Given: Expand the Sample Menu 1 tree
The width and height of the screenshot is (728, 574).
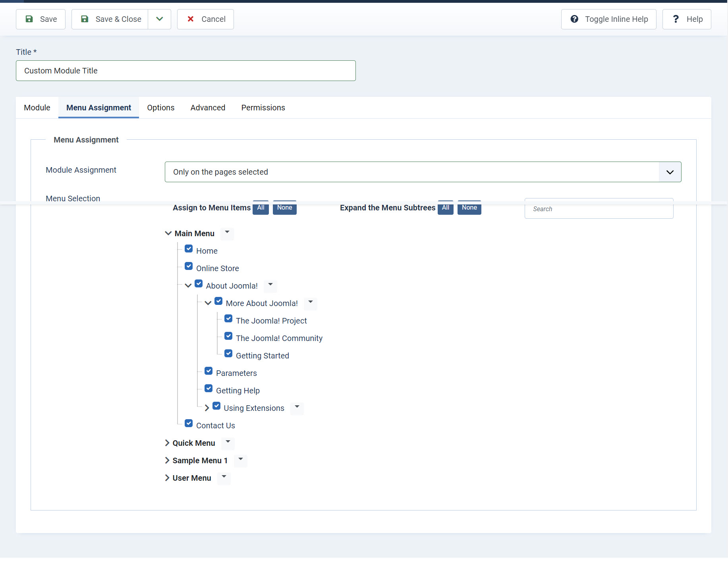Looking at the screenshot, I should (x=167, y=460).
